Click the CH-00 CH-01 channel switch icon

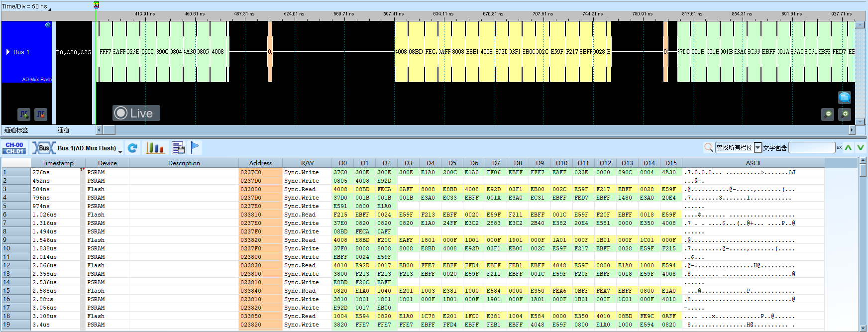(x=14, y=148)
